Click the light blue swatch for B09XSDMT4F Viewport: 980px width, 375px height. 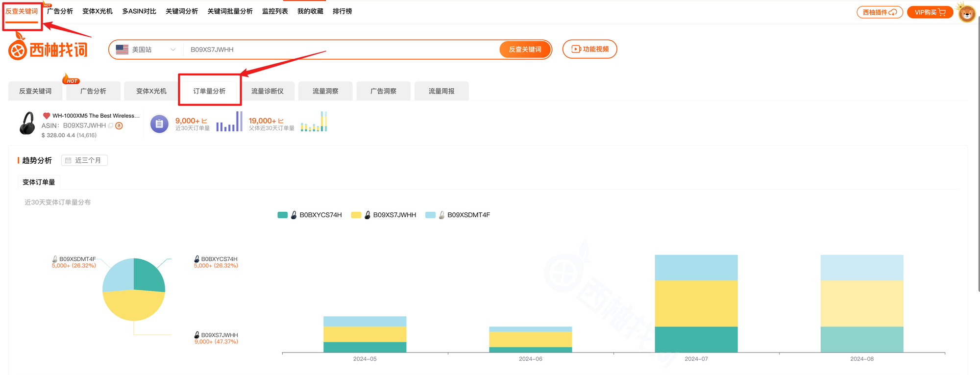(430, 215)
